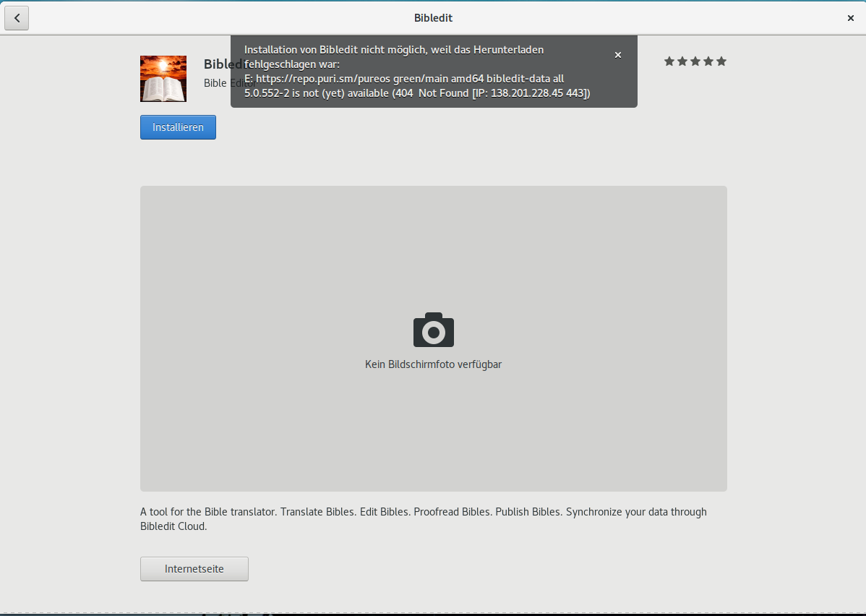Click the 'Kein Bildschirmfoto verfügbar' label
Image resolution: width=866 pixels, height=616 pixels.
click(433, 364)
